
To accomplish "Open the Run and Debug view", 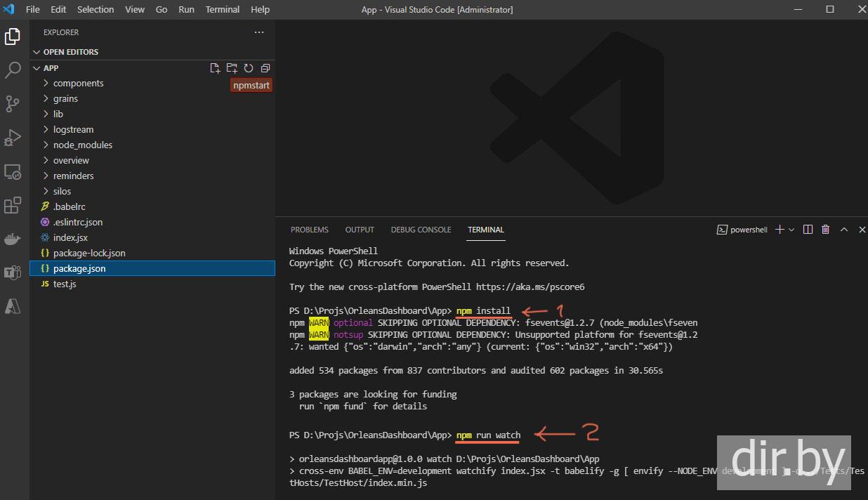I will (x=13, y=138).
